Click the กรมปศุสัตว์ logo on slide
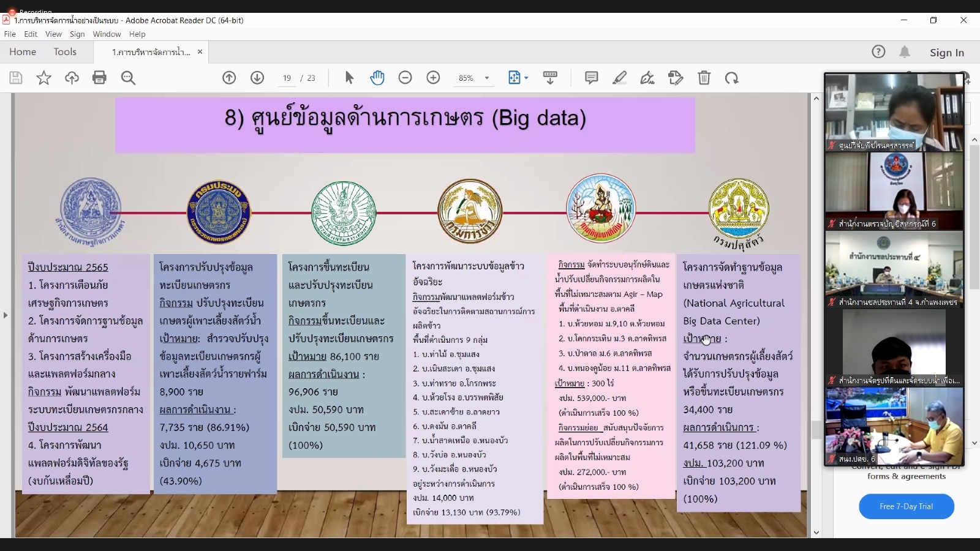 tap(739, 214)
